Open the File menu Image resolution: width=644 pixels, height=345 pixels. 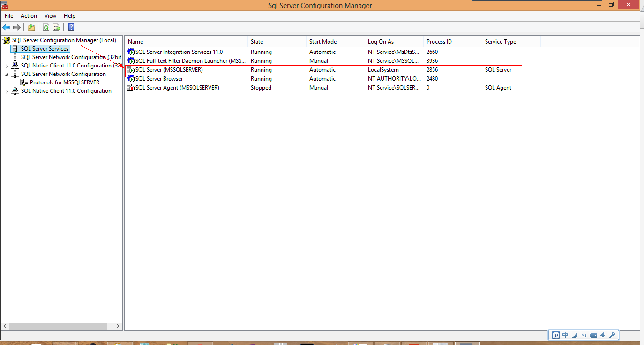[x=9, y=16]
